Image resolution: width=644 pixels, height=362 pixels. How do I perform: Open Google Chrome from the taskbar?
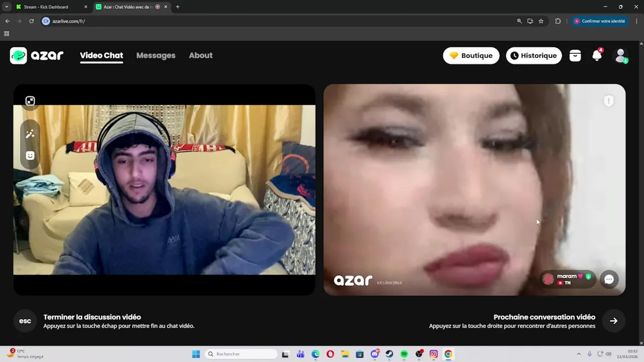point(448,354)
